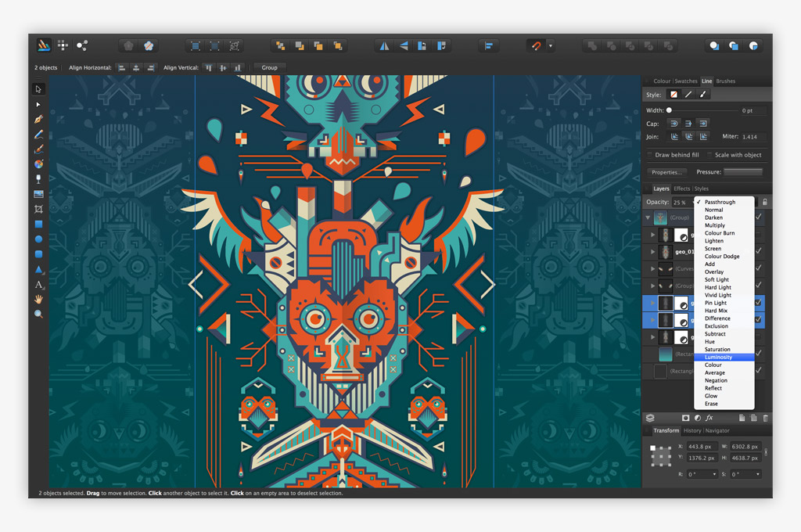Enable Scale with object checkbox
801x532 pixels.
point(709,155)
